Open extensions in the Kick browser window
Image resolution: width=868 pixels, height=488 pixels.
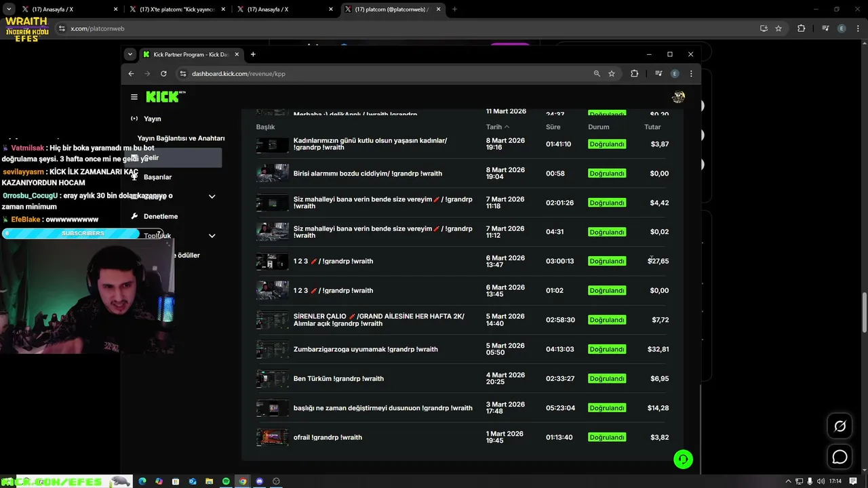[635, 73]
